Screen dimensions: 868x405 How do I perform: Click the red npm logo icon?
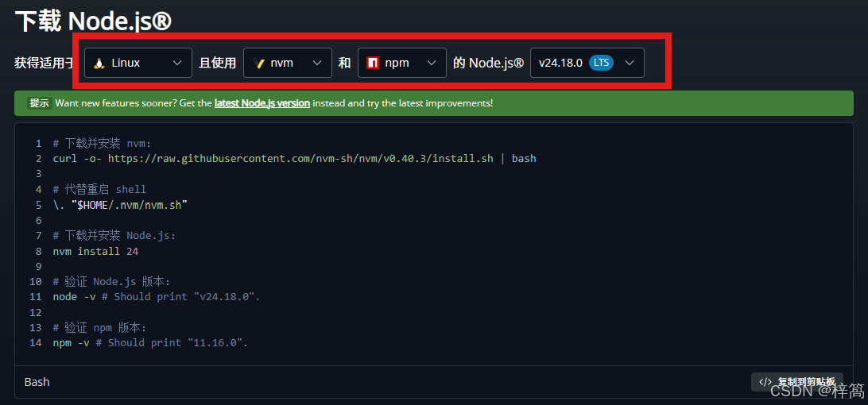(373, 63)
